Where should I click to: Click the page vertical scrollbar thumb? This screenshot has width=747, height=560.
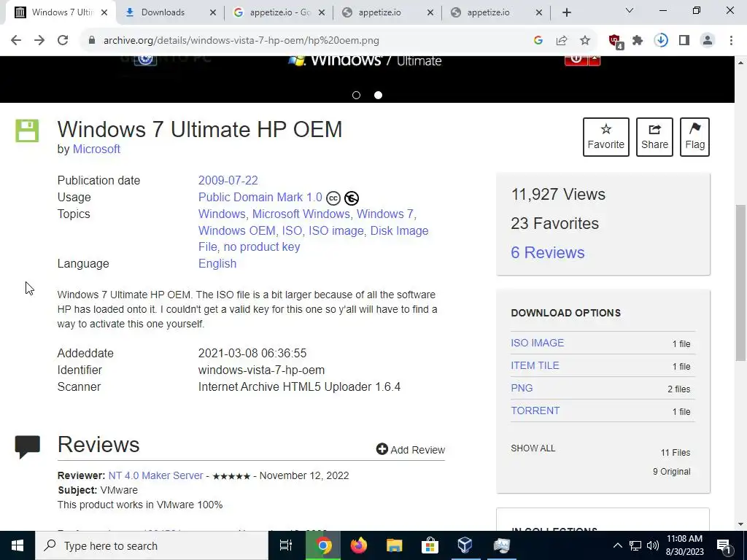point(741,282)
